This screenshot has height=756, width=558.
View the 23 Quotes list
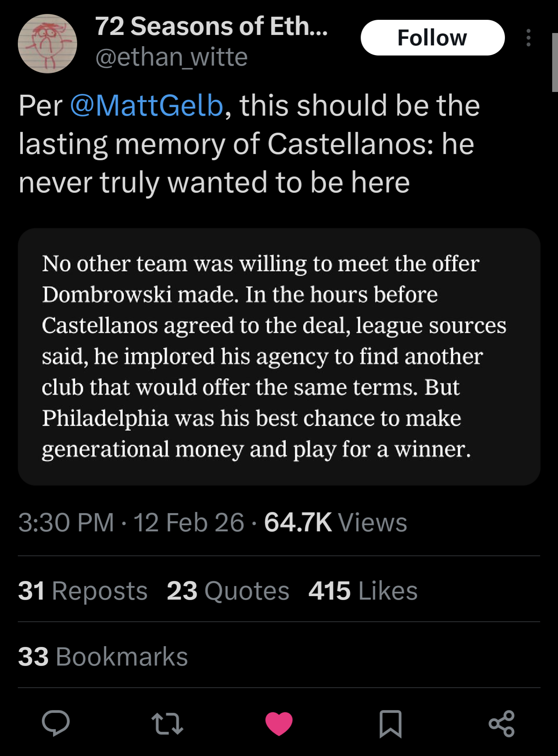pos(228,591)
